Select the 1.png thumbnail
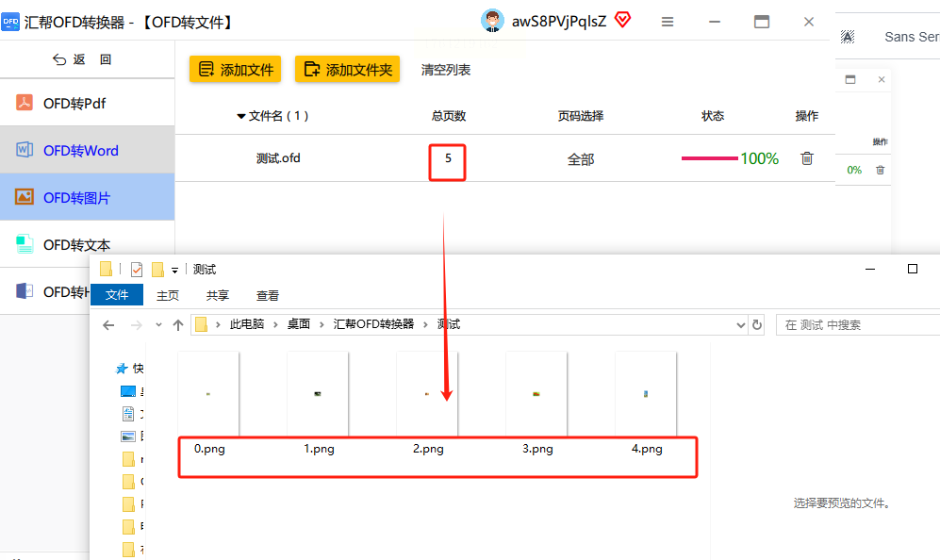The width and height of the screenshot is (940, 560). point(318,394)
